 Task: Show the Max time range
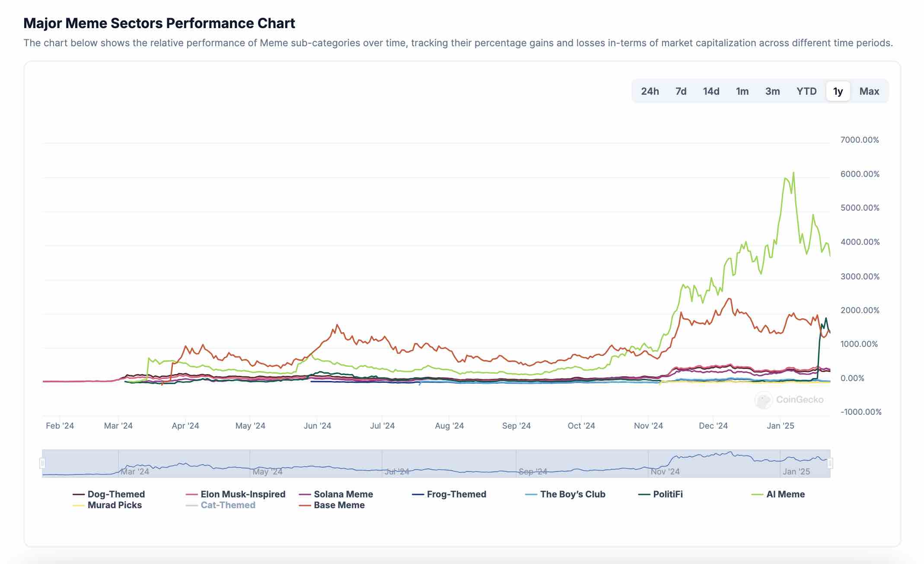pyautogui.click(x=869, y=91)
